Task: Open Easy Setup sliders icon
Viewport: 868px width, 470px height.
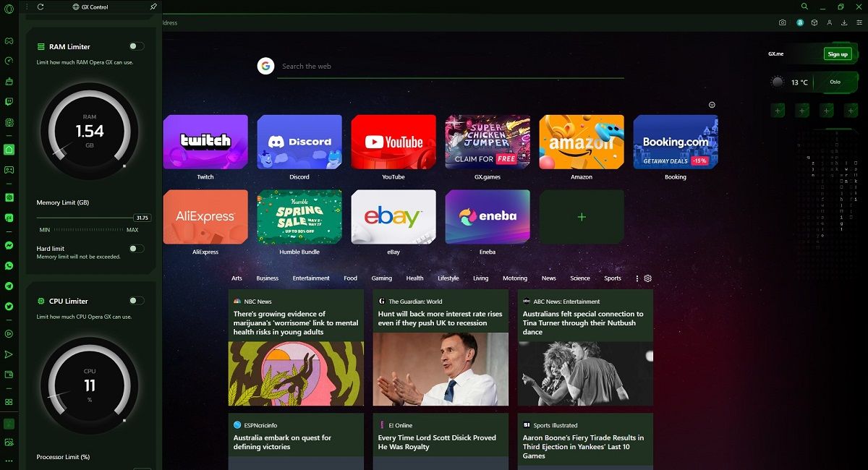Action: [859, 23]
